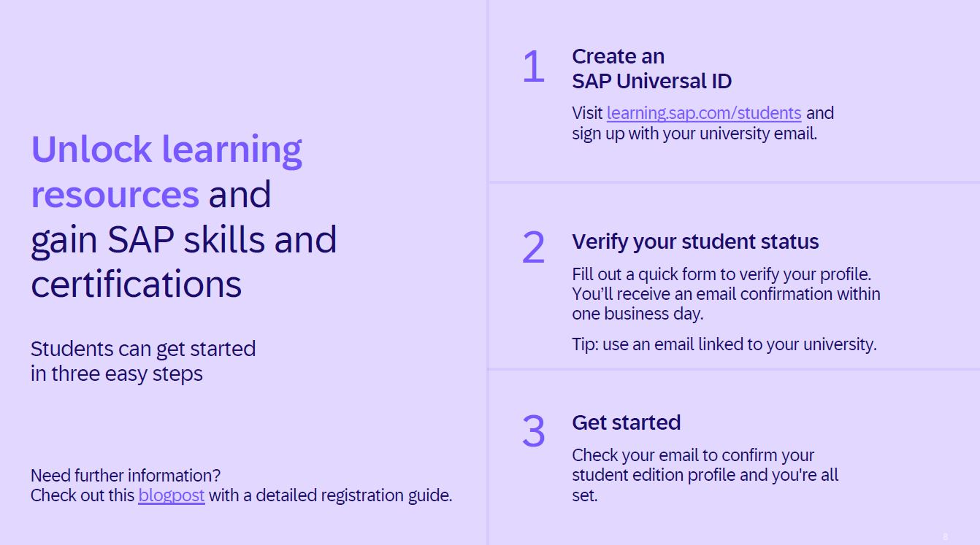Click the 'Need further information?' text
The width and height of the screenshot is (980, 545).
pos(126,476)
